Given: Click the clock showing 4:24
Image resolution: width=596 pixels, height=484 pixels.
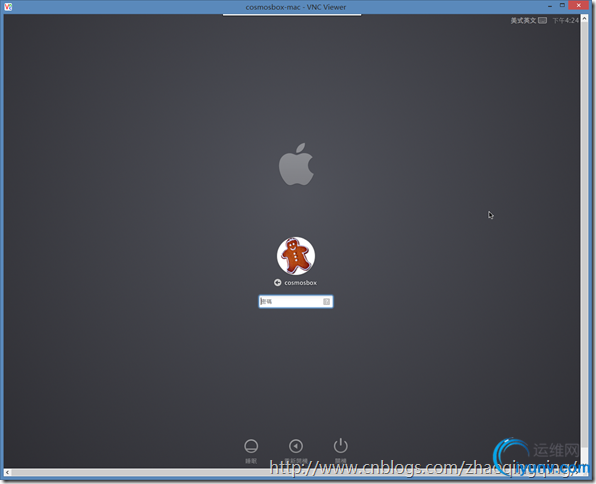Looking at the screenshot, I should click(x=566, y=21).
